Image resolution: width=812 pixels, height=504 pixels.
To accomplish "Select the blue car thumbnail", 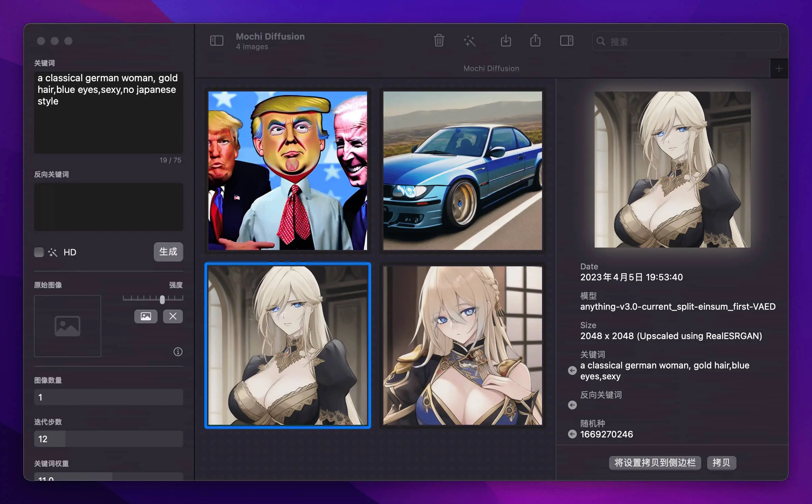I will 462,171.
